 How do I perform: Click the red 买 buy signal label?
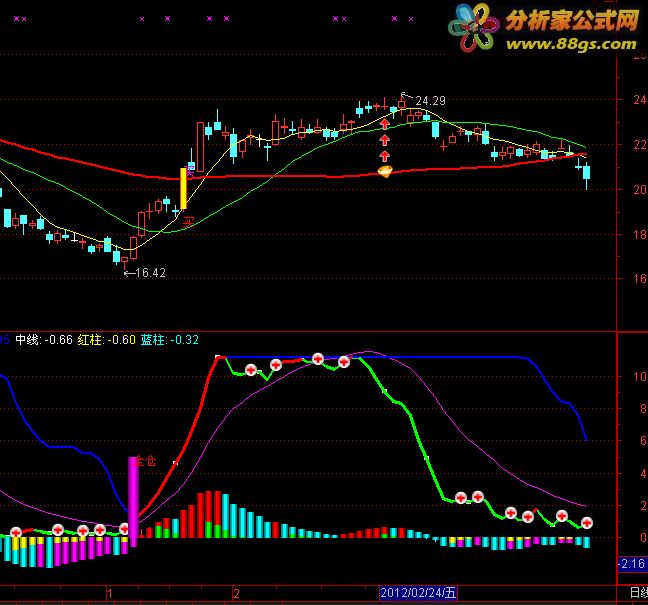click(188, 223)
